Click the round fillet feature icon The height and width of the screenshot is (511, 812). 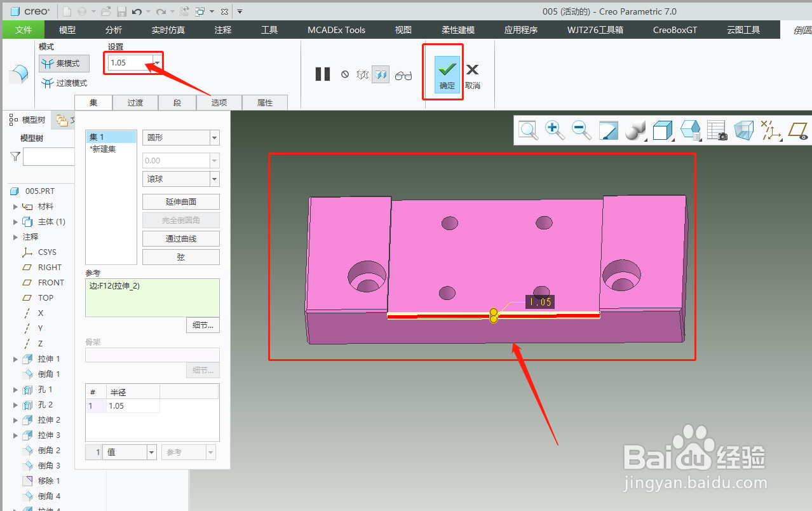click(18, 74)
